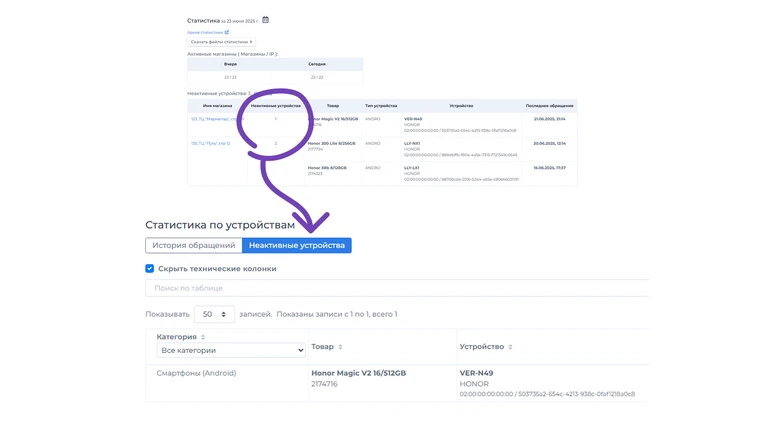
Task: Click the 'Вчера' header in shops table
Action: (x=230, y=64)
